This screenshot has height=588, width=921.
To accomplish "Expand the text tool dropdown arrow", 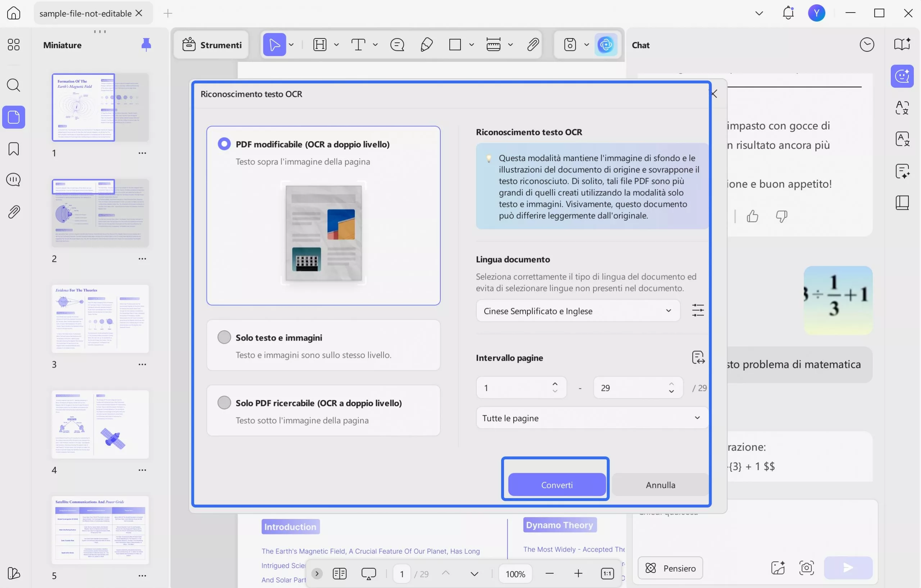I will 375,45.
